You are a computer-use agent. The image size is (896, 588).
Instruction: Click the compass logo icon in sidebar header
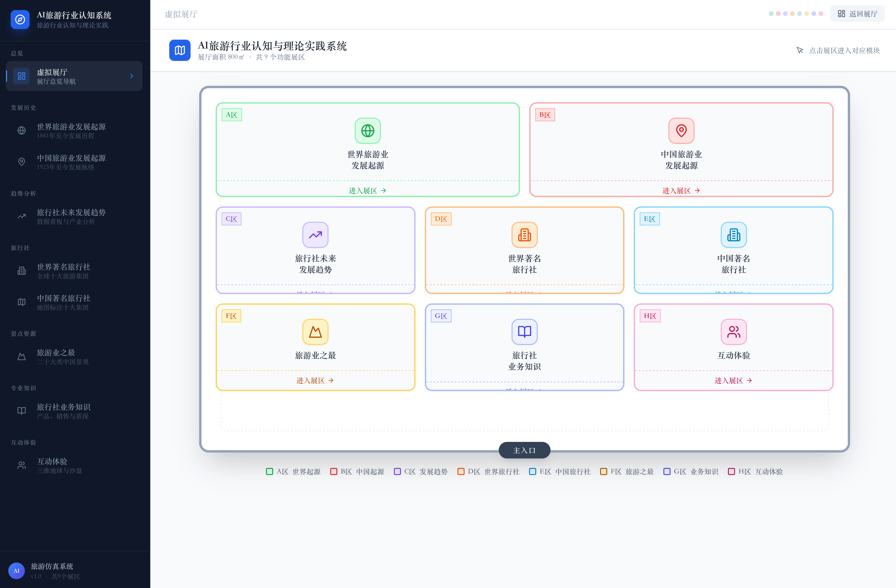point(20,19)
